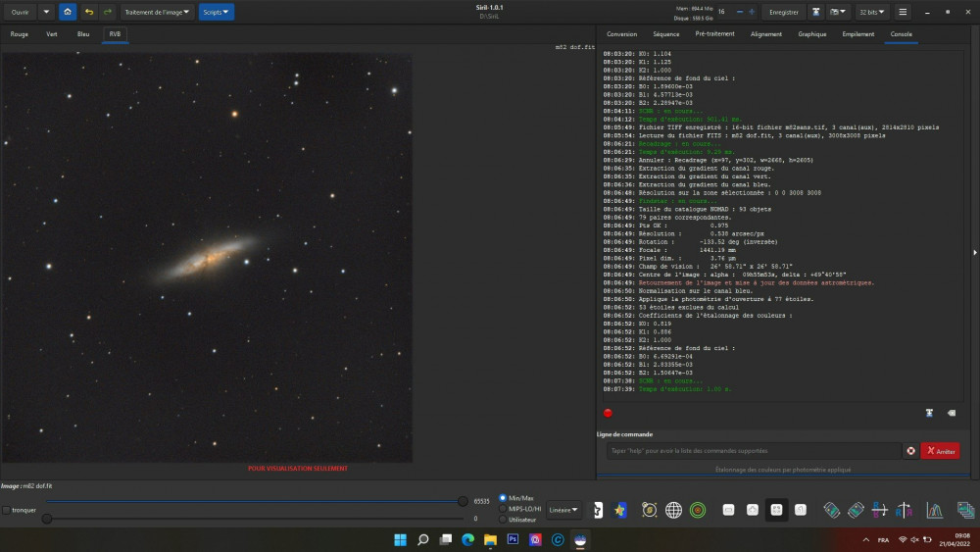Click the command line input field
The image size is (980, 552).
pos(753,451)
